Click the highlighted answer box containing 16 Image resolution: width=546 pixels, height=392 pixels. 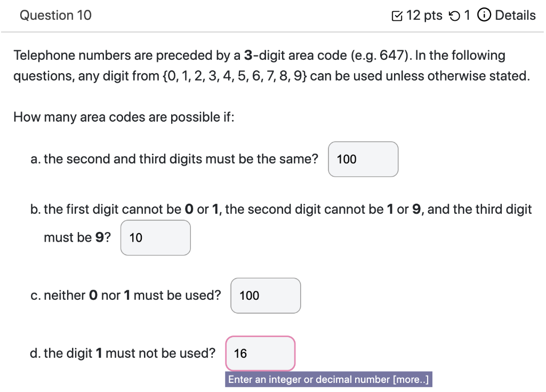pyautogui.click(x=260, y=354)
